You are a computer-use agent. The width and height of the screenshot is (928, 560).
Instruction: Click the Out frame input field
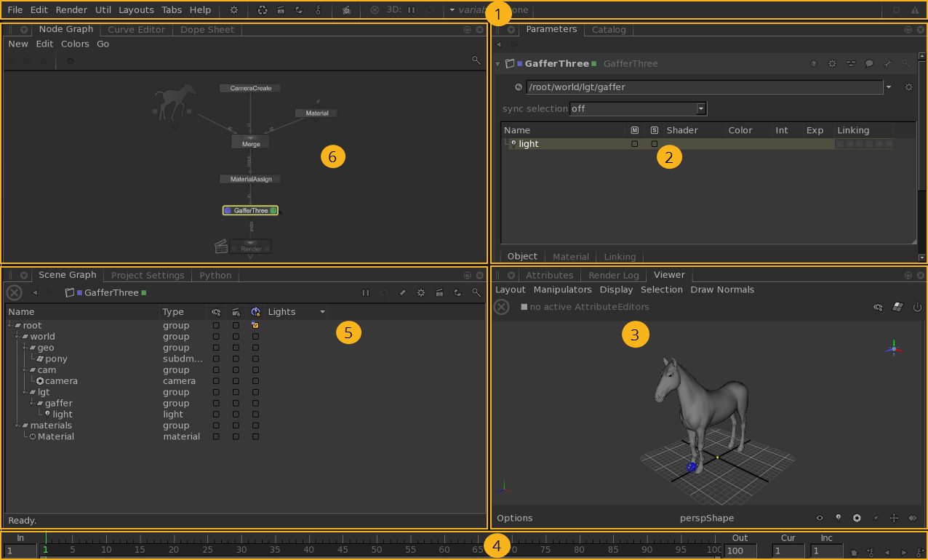[x=740, y=551]
